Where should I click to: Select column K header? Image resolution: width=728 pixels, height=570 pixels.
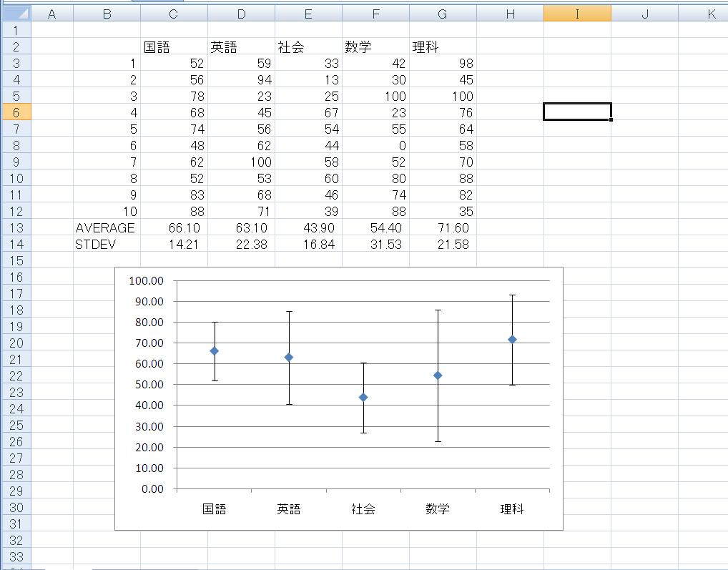click(x=710, y=14)
